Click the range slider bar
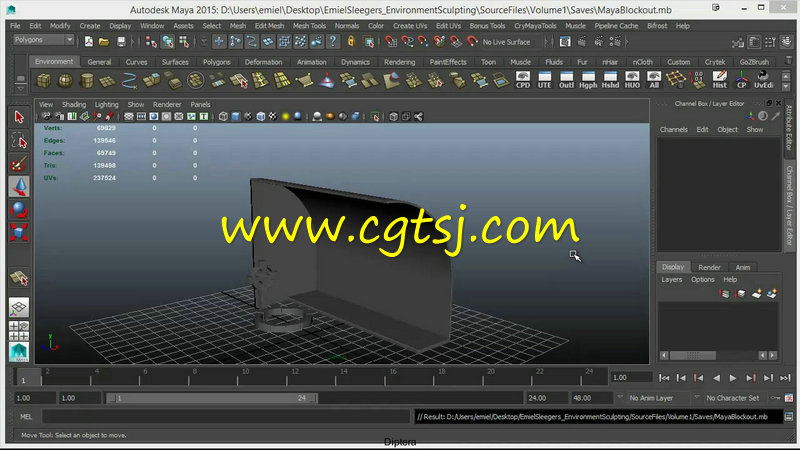800x450 pixels. [212, 398]
